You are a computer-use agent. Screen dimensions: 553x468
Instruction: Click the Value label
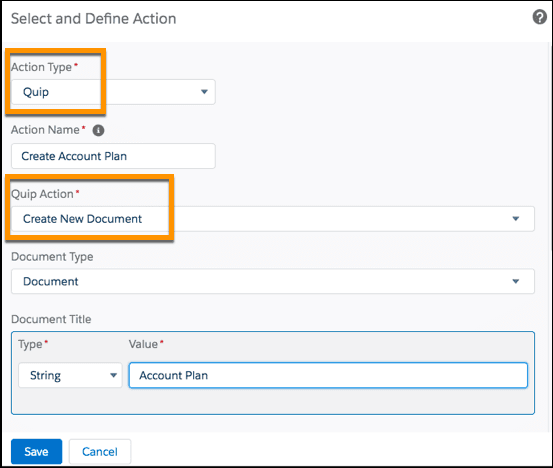tap(143, 344)
